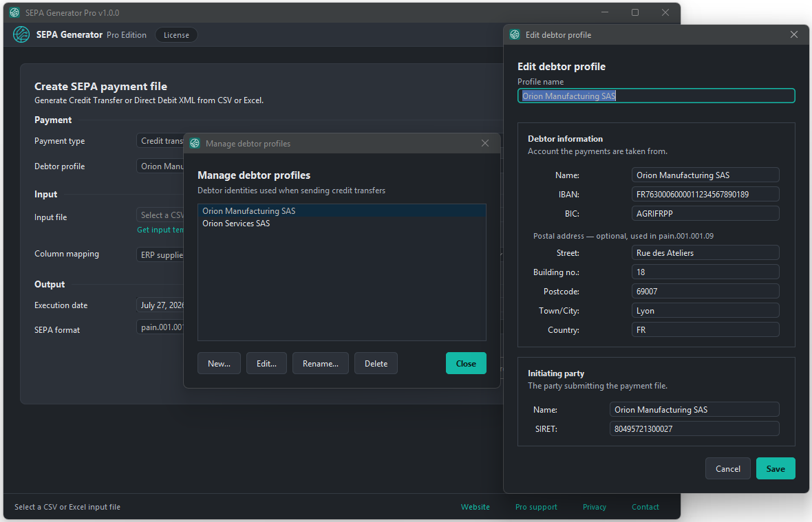Click the icon in Edit debtor profile title bar
Image resolution: width=812 pixels, height=522 pixels.
pyautogui.click(x=515, y=34)
